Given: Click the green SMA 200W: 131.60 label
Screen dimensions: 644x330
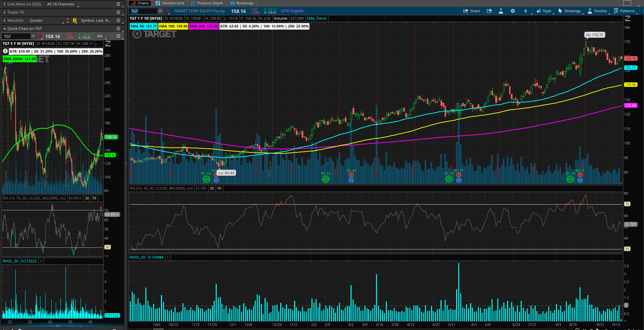Looking at the screenshot, I should [19, 58].
